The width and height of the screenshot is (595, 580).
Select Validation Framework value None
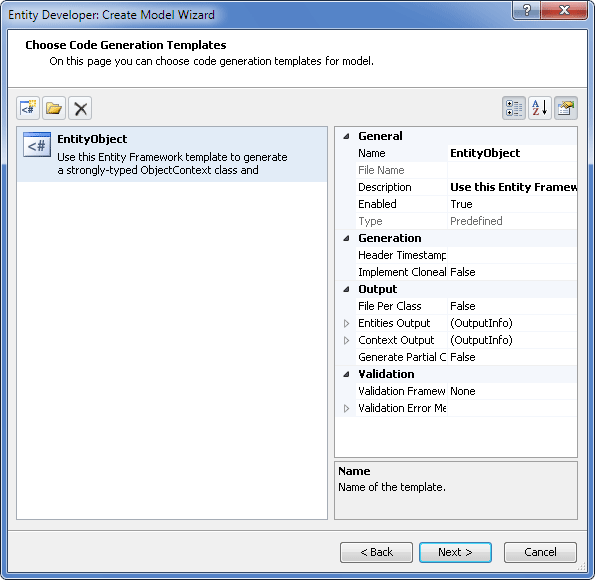pos(512,391)
